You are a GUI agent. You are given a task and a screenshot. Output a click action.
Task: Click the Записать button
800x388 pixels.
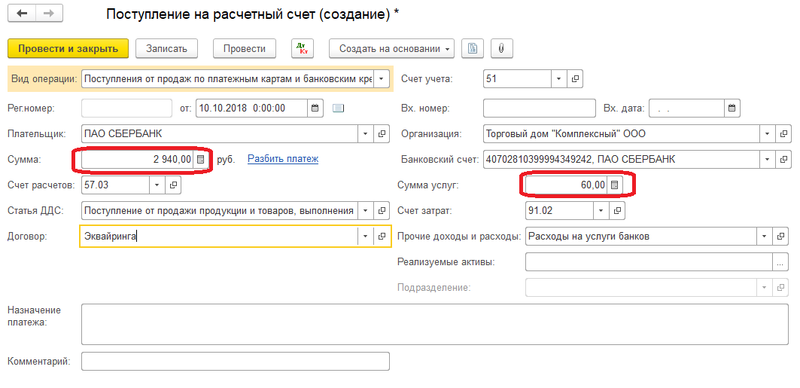click(167, 48)
